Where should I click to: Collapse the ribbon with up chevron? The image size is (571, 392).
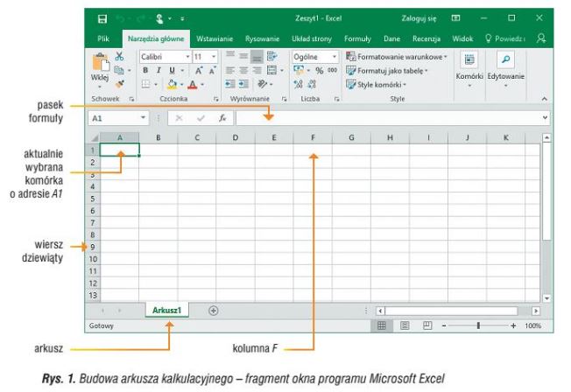click(x=544, y=99)
